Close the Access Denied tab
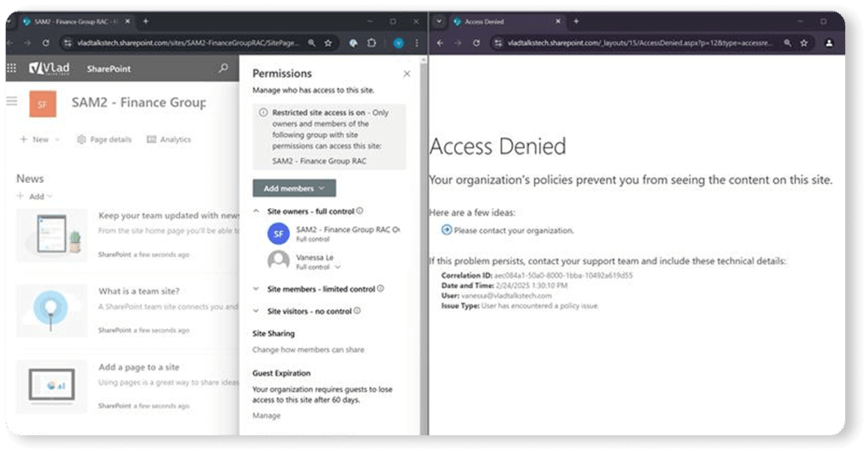Screen dimensions: 868x453 pyautogui.click(x=558, y=21)
